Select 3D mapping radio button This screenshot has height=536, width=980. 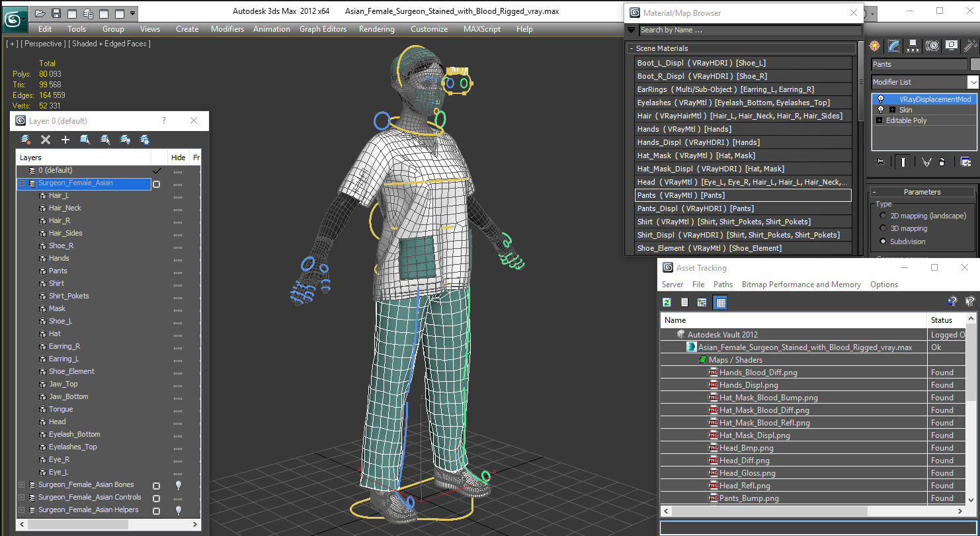[x=883, y=228]
